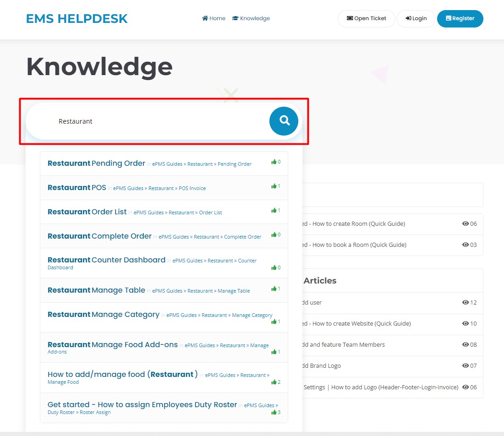Open the Restaurant Order List result
This screenshot has width=504, height=436.
tap(87, 212)
